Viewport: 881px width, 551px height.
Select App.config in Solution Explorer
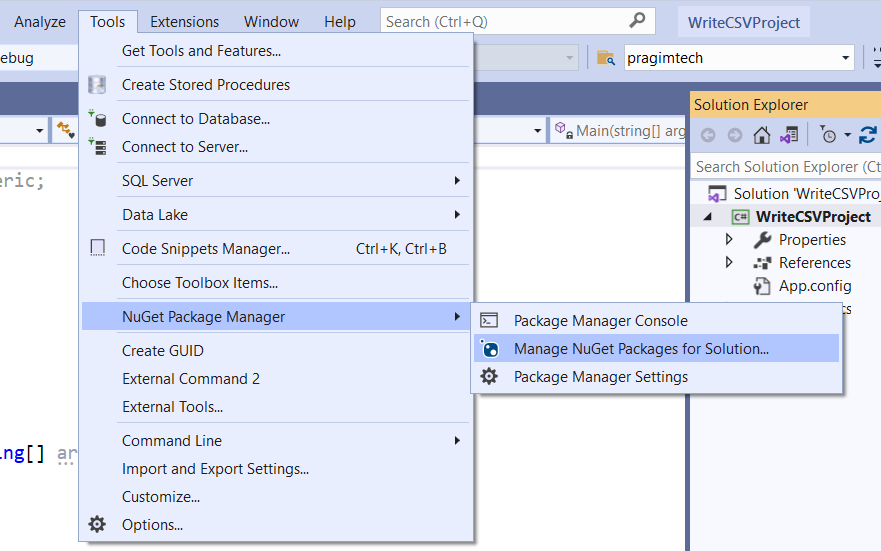click(x=815, y=286)
